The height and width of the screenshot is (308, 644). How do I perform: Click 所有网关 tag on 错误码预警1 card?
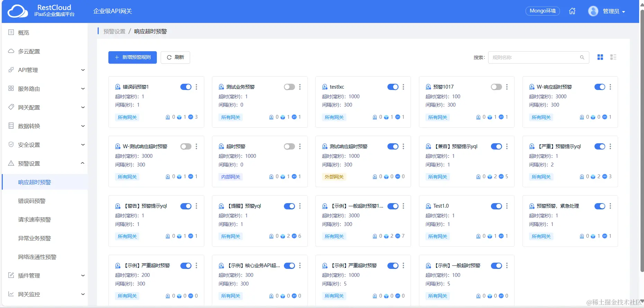[x=127, y=117]
